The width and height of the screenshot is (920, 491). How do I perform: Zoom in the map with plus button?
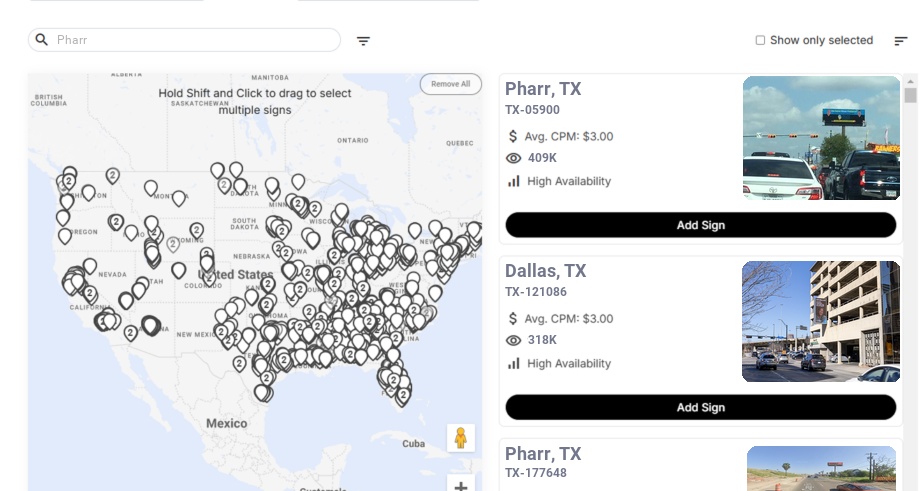pyautogui.click(x=460, y=486)
